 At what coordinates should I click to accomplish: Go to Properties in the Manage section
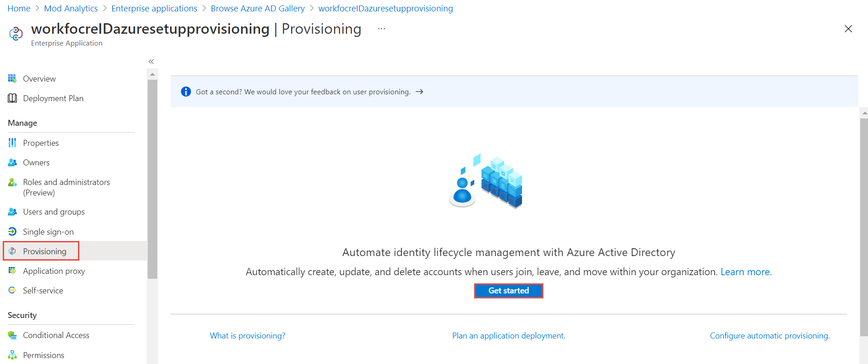click(x=41, y=143)
